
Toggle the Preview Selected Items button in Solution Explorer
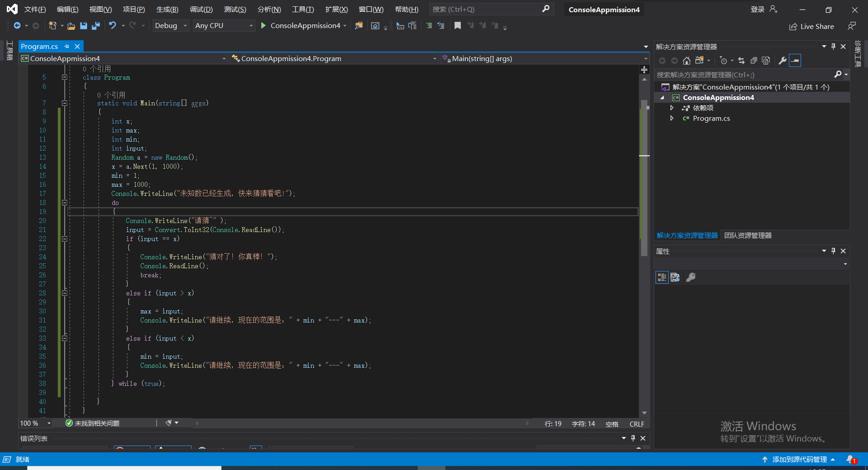(795, 61)
